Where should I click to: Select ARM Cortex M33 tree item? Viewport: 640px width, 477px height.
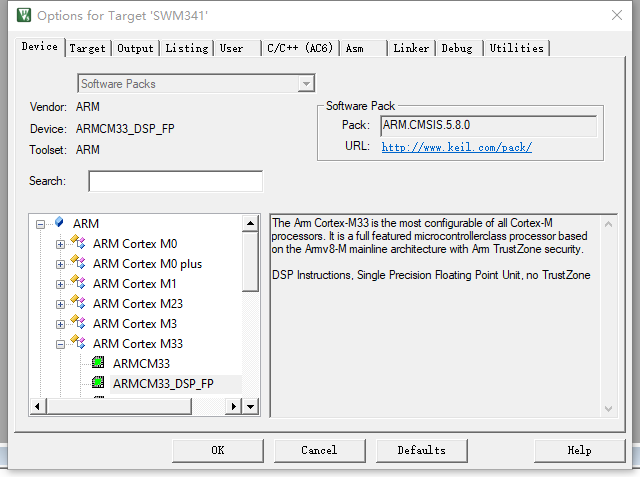[x=138, y=344]
